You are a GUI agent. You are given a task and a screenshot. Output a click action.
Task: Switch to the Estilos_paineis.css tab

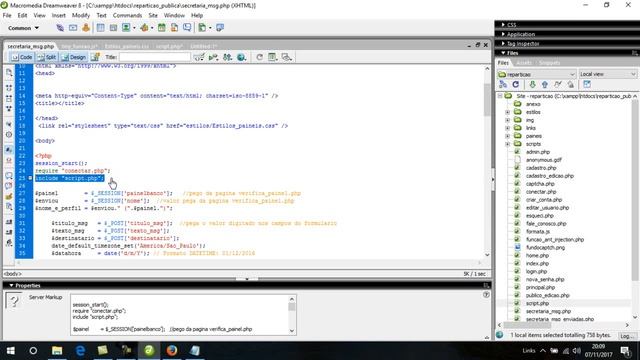(127, 47)
